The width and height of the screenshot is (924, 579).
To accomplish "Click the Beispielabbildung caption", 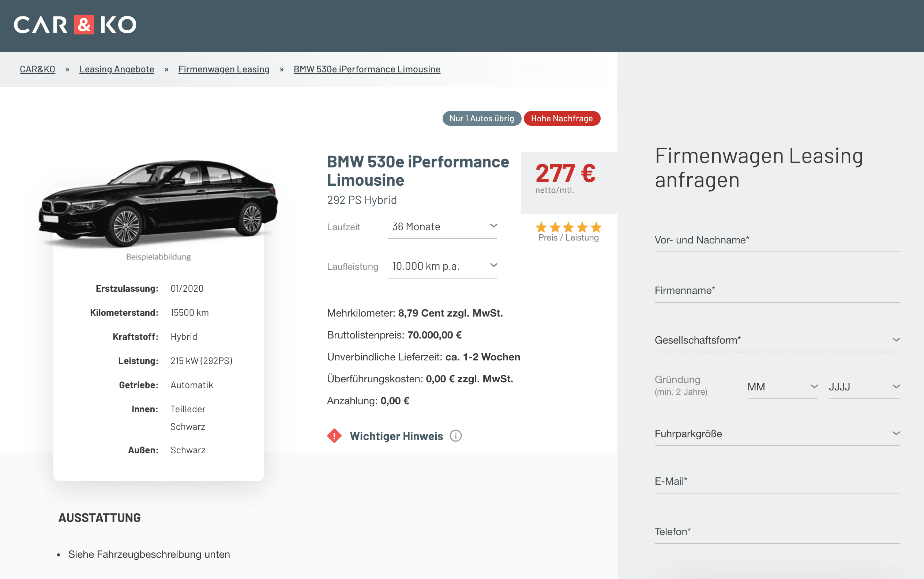I will pos(158,257).
